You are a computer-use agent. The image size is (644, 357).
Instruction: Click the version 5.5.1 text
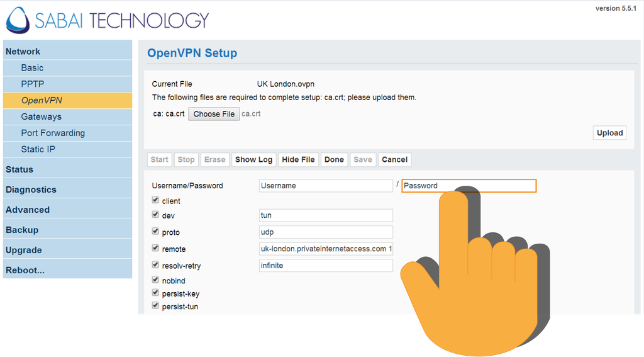616,8
